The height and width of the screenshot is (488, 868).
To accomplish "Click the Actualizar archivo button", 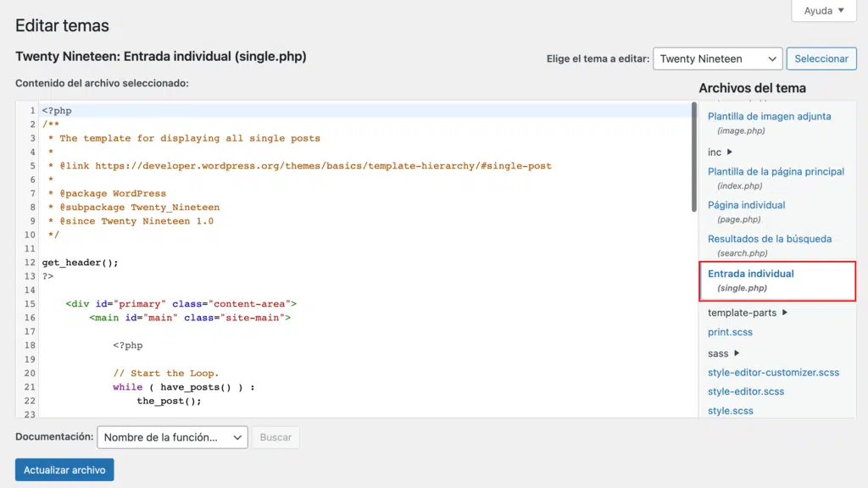I will point(64,470).
